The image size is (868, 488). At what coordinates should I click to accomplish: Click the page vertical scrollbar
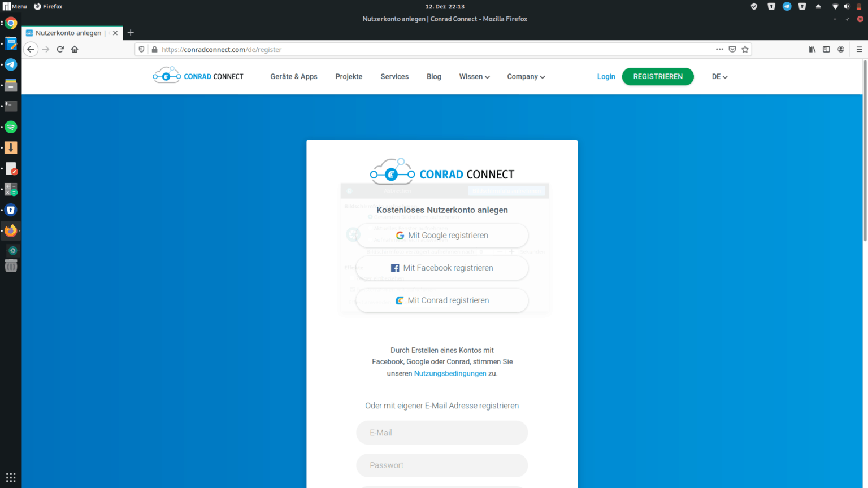coord(865,151)
